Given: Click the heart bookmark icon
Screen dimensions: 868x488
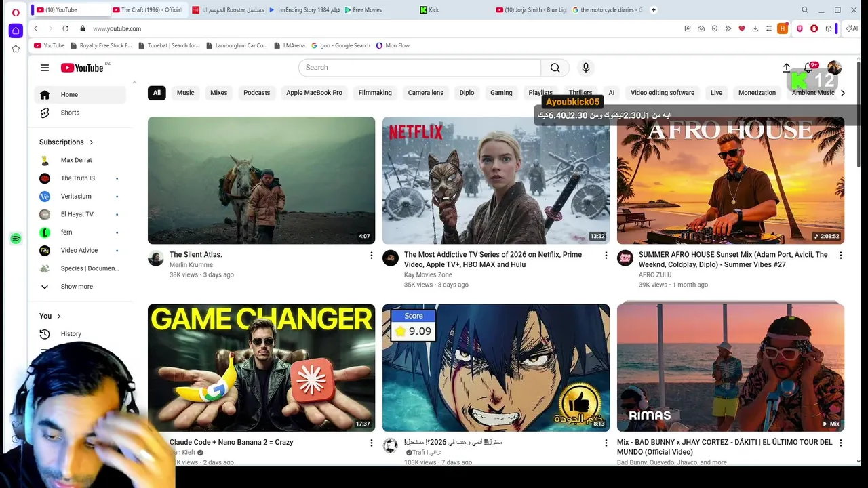Looking at the screenshot, I should coord(741,28).
